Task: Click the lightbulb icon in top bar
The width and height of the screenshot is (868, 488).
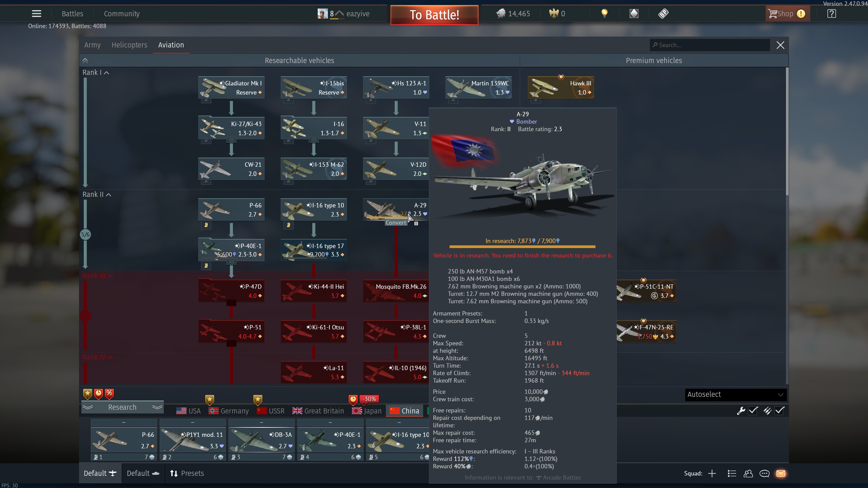Action: [x=604, y=14]
